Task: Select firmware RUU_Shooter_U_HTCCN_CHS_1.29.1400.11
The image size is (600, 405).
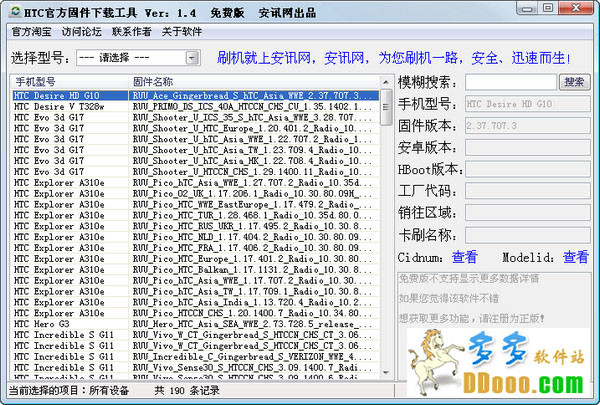Action: coord(196,172)
